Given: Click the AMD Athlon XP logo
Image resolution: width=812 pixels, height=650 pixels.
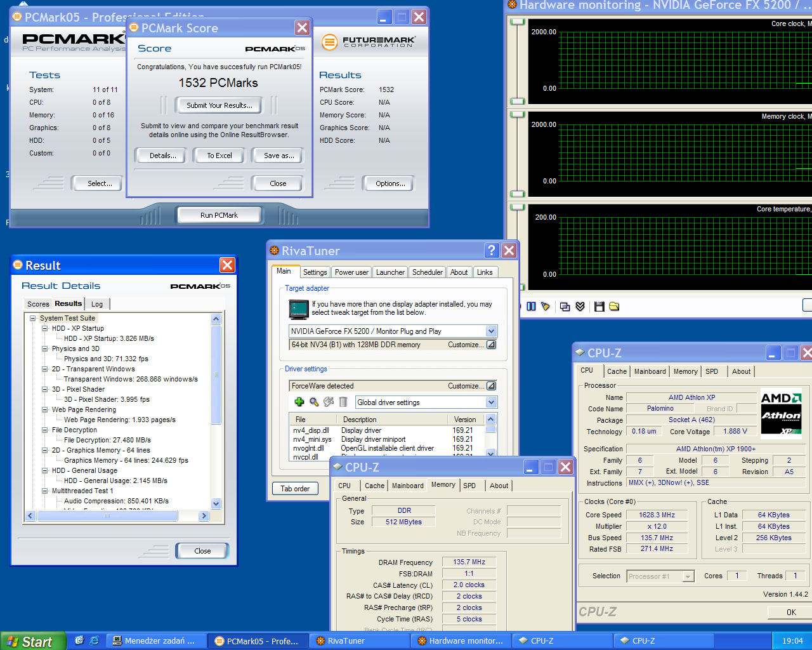Looking at the screenshot, I should tap(781, 414).
